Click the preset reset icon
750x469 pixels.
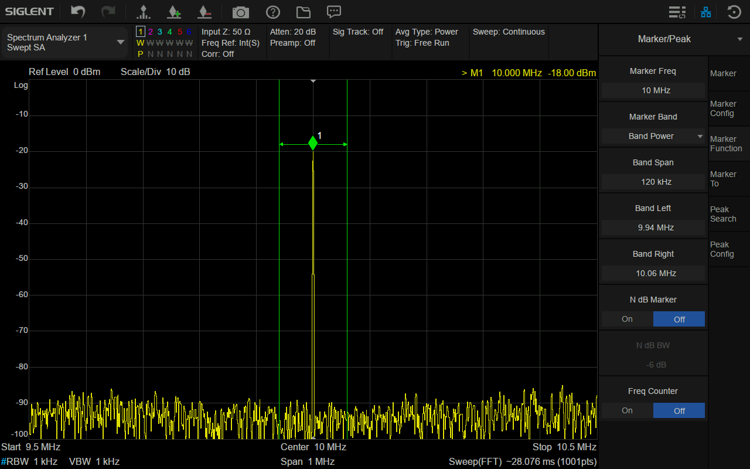pyautogui.click(x=734, y=12)
